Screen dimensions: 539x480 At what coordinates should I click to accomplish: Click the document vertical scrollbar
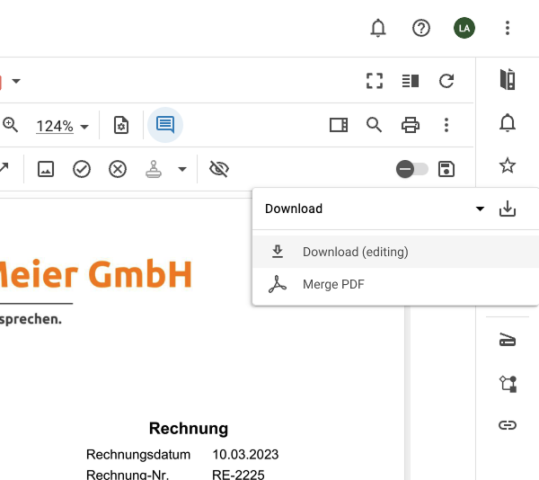pyautogui.click(x=407, y=392)
